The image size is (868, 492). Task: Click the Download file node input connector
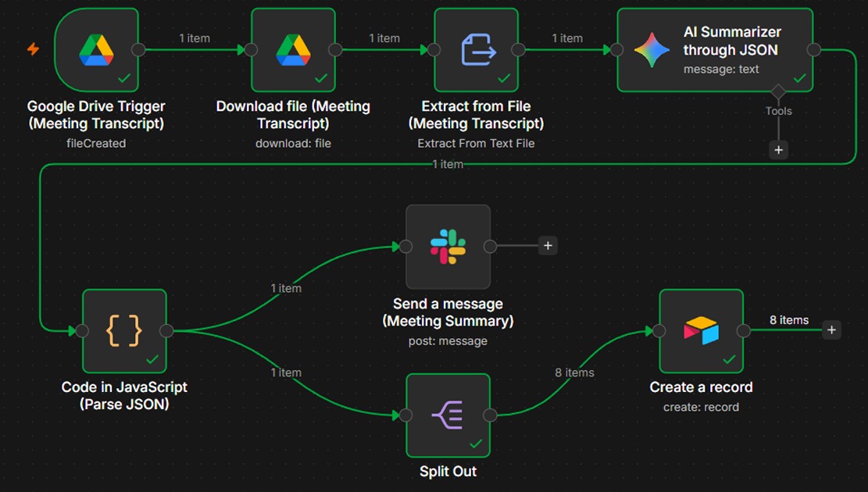click(252, 50)
